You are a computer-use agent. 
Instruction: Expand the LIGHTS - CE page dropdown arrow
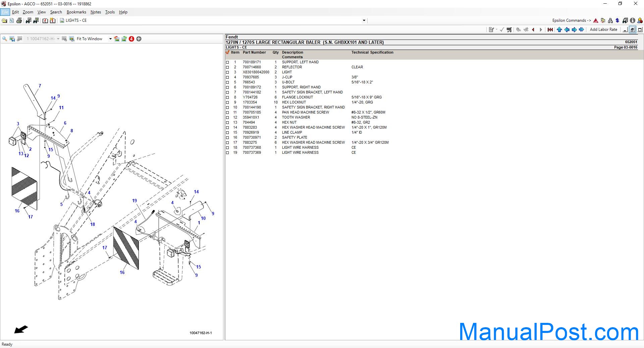364,21
